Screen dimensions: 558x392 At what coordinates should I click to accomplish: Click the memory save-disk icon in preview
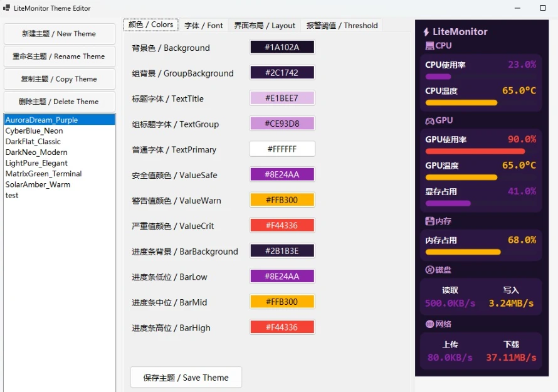point(429,221)
